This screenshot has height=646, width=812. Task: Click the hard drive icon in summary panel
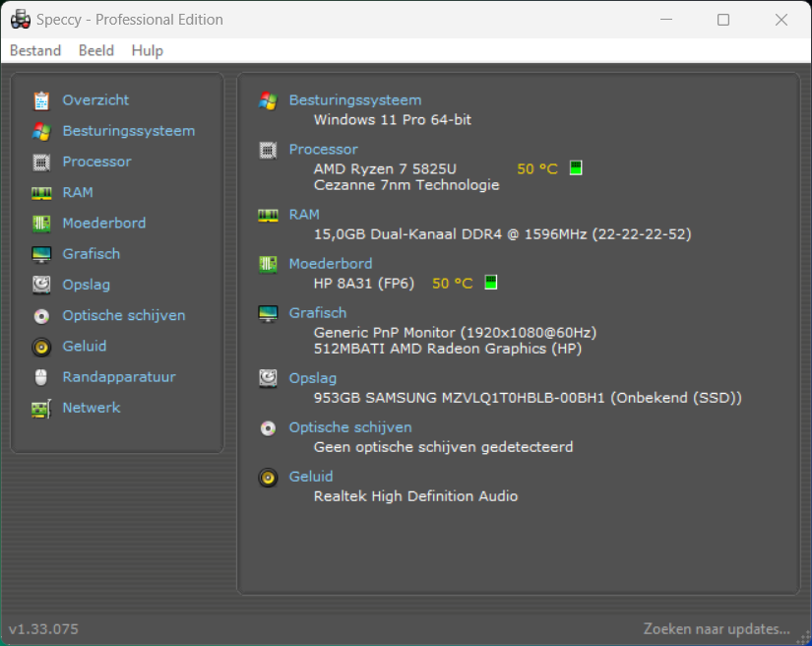coord(268,379)
